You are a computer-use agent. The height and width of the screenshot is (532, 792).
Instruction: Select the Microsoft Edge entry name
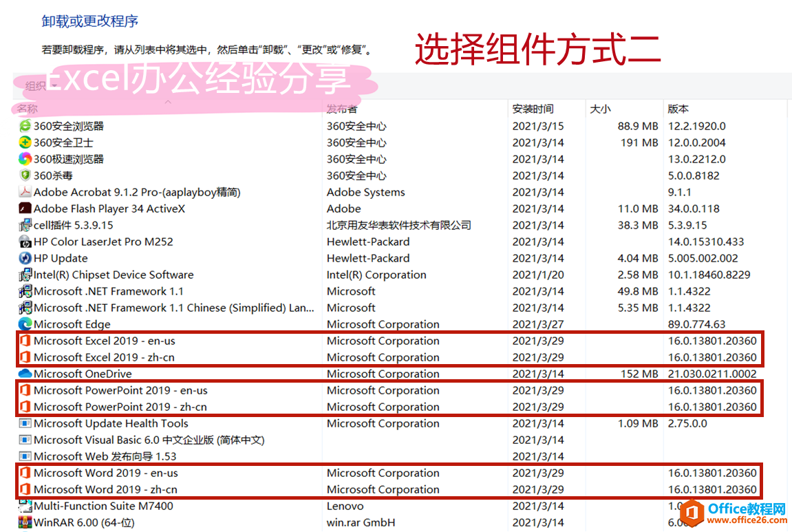(72, 324)
